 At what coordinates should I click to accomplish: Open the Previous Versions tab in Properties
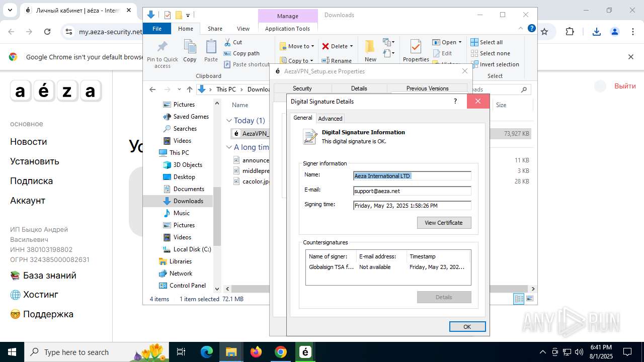pyautogui.click(x=427, y=88)
